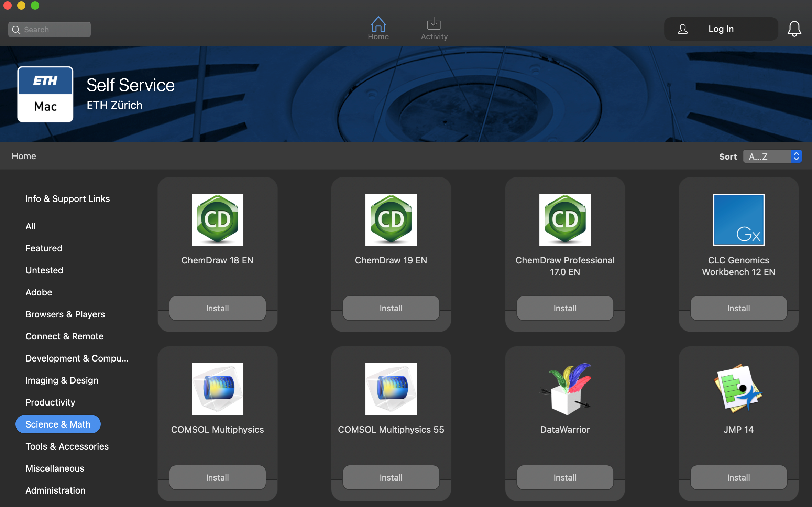Click the Log In button
Viewport: 812px width, 507px height.
721,29
